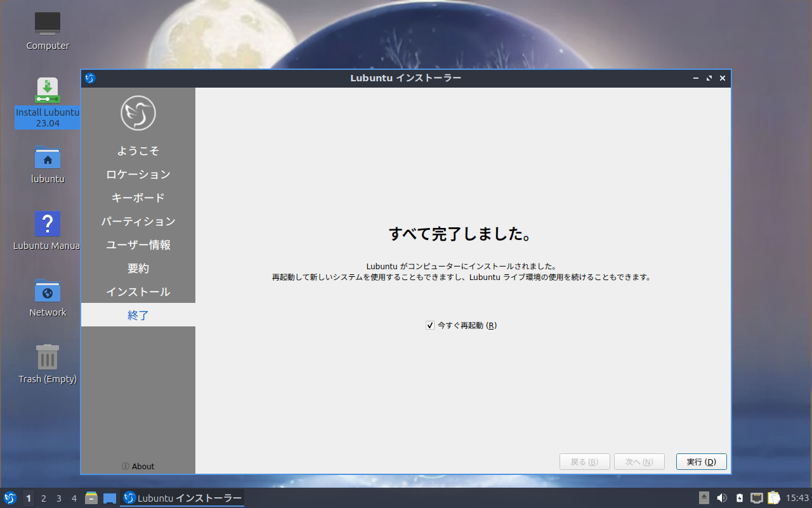Select the ようこそ step in sidebar

[x=138, y=150]
